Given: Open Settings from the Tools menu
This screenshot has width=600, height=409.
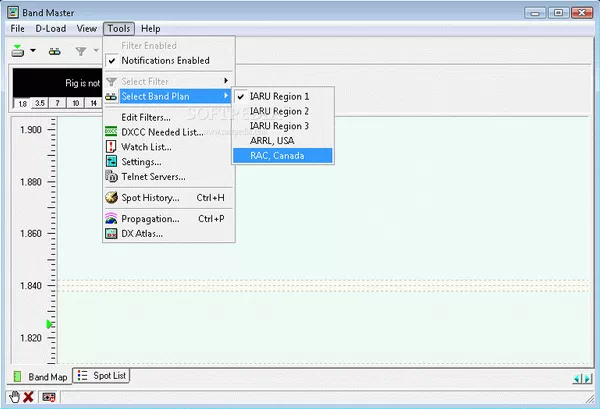Looking at the screenshot, I should click(141, 162).
